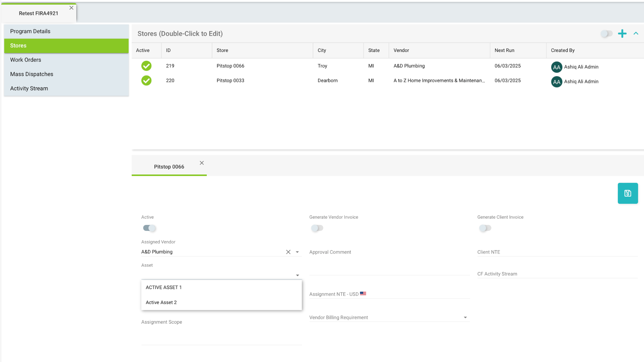Click state MI in Troy row
The height and width of the screenshot is (362, 644).
coord(371,66)
